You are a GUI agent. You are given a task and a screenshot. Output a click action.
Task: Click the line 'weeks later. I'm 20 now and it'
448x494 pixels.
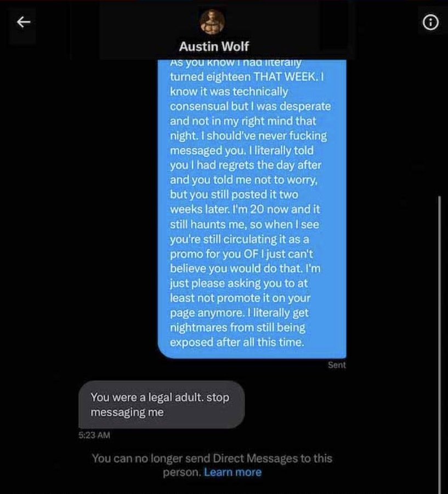coord(245,209)
